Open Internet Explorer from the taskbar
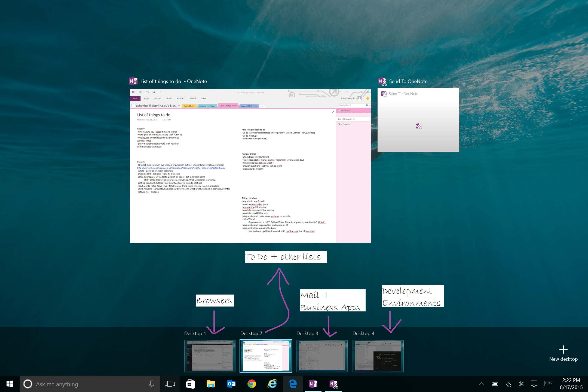Image resolution: width=588 pixels, height=392 pixels. pyautogui.click(x=272, y=384)
